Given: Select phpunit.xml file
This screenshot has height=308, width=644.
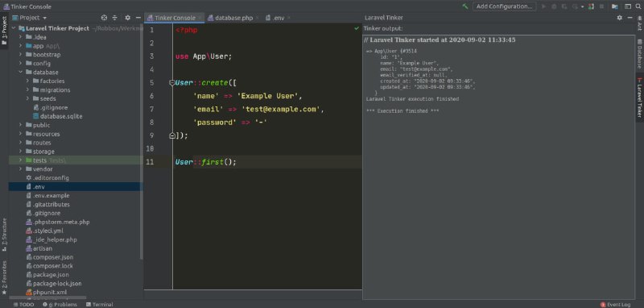Looking at the screenshot, I should pyautogui.click(x=46, y=293).
